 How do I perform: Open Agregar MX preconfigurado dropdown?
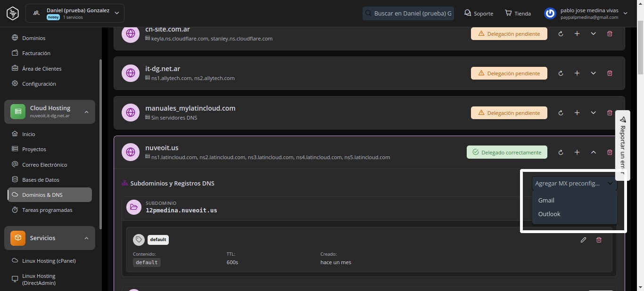point(574,184)
